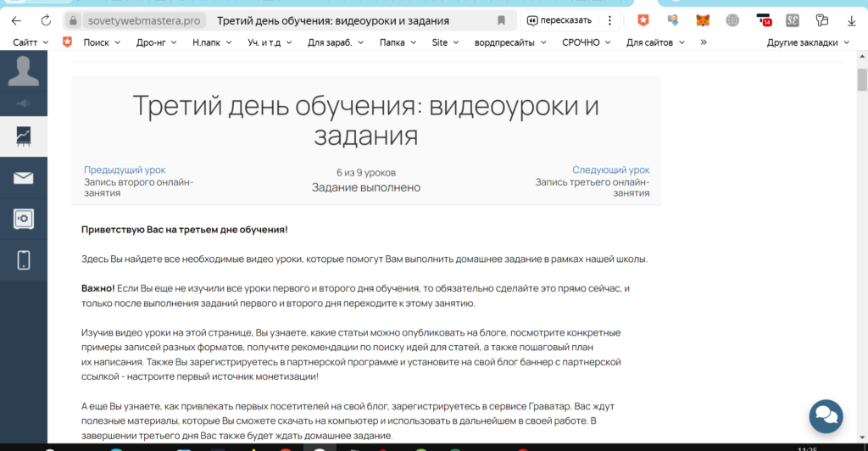Expand the 'Папка' bookmarks folder
Screen dimensions: 868x451
click(398, 42)
